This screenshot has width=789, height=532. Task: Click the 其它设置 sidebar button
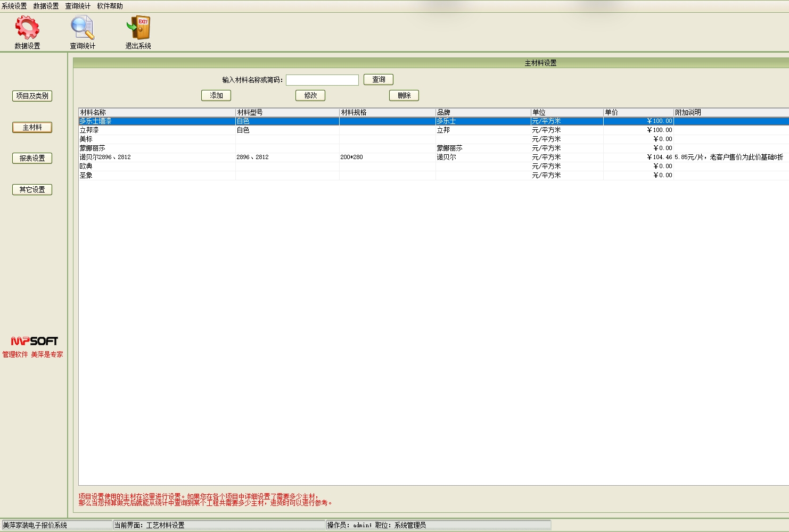32,189
